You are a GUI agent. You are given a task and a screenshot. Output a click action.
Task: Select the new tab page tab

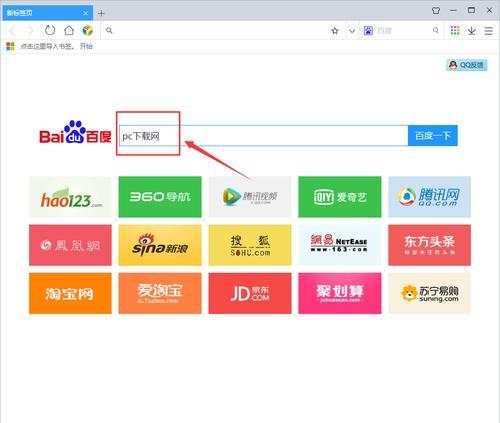(x=47, y=13)
